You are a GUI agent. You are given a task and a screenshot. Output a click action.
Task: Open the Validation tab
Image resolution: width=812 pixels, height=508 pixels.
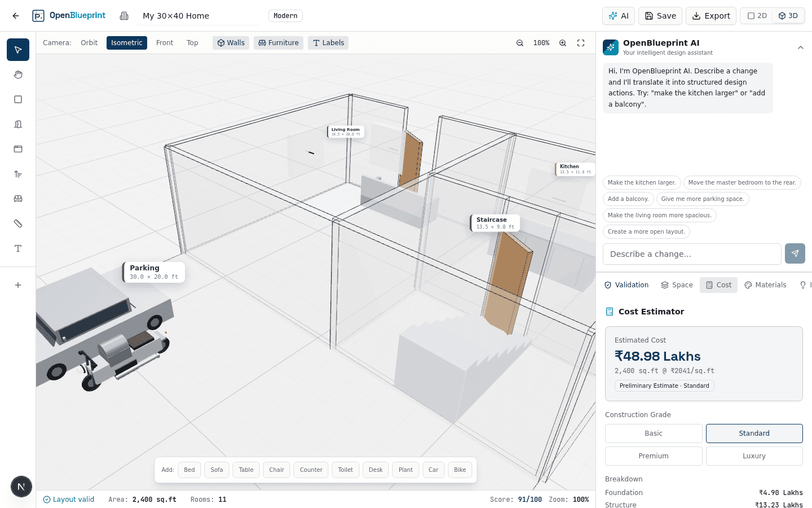point(626,285)
